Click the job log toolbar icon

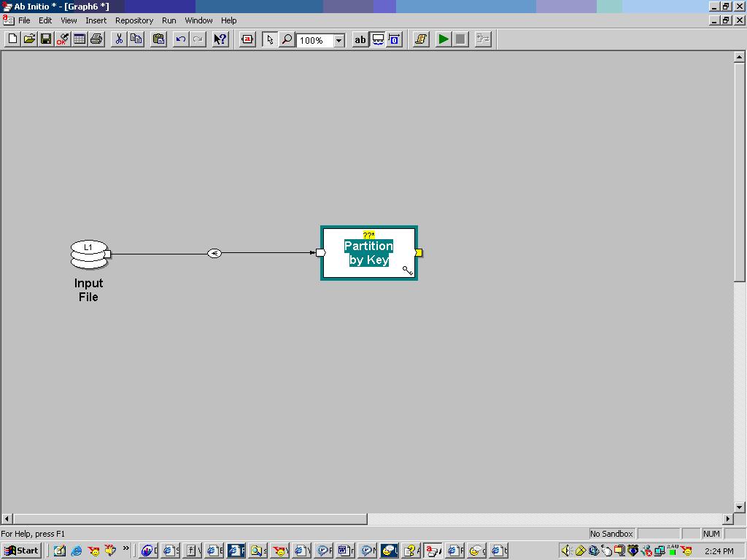point(419,39)
